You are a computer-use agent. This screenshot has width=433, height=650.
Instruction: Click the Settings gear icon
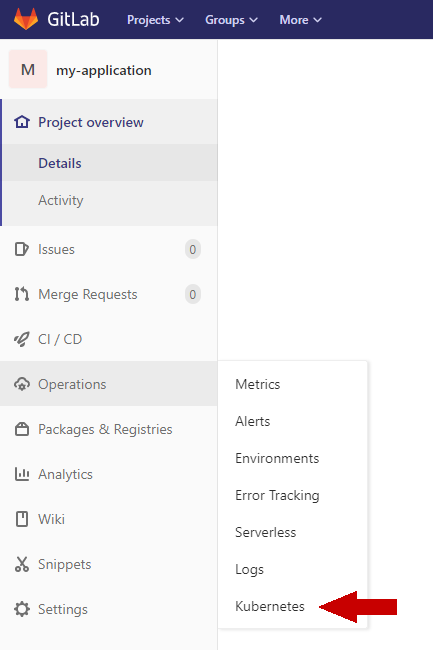point(22,609)
